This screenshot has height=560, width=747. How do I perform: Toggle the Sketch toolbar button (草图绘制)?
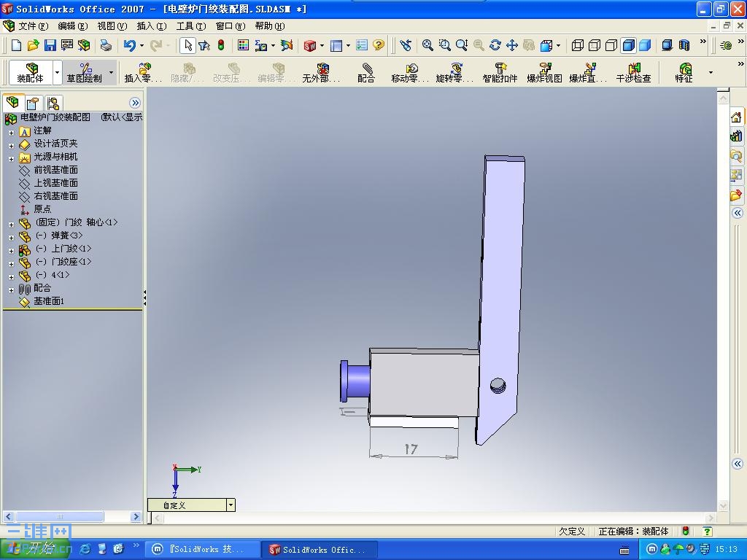[85, 72]
